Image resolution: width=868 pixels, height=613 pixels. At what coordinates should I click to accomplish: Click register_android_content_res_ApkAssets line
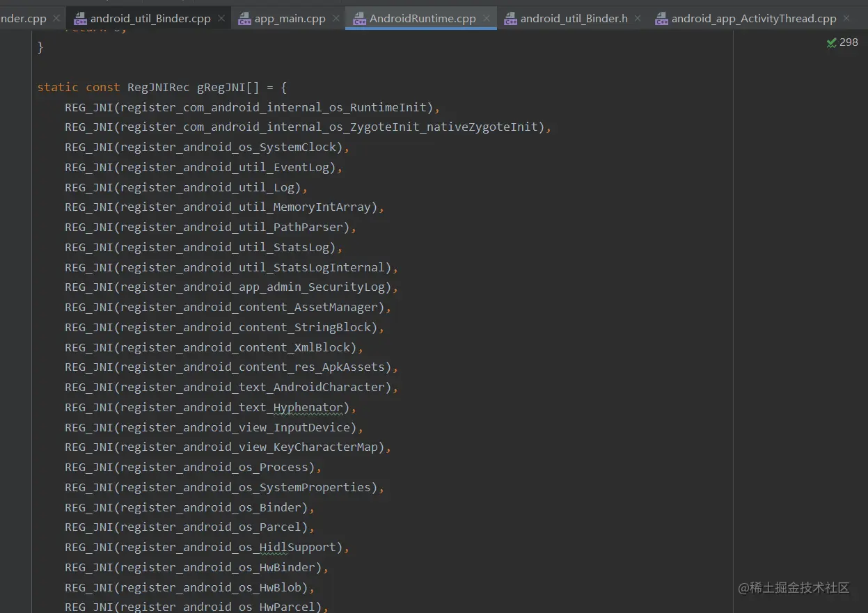(232, 367)
